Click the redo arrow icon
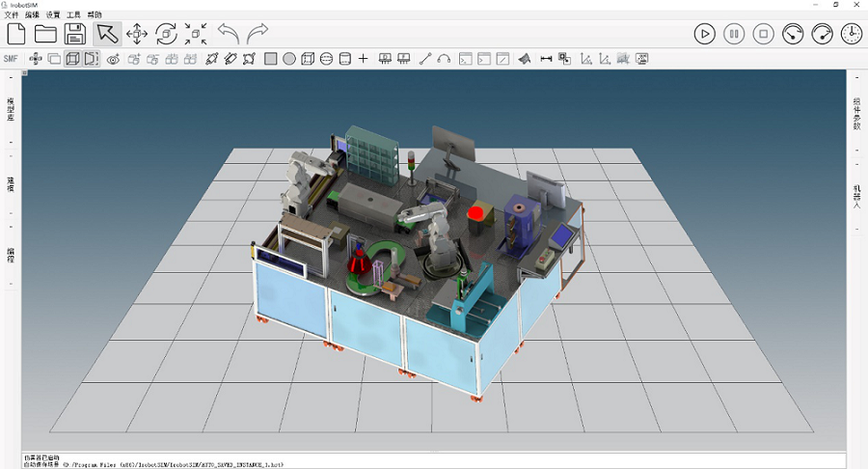 pyautogui.click(x=258, y=34)
